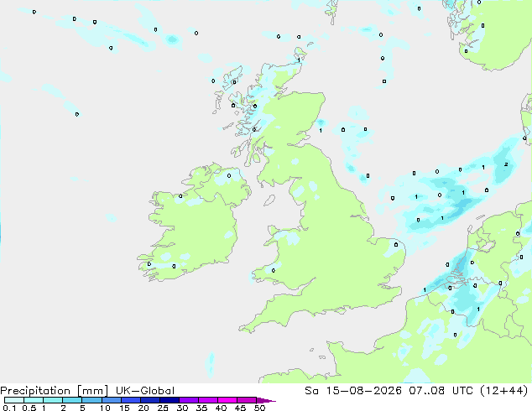Image resolution: width=532 pixels, height=411 pixels.
Task: Click the 'UK-Global' model name
Action: pos(145,391)
